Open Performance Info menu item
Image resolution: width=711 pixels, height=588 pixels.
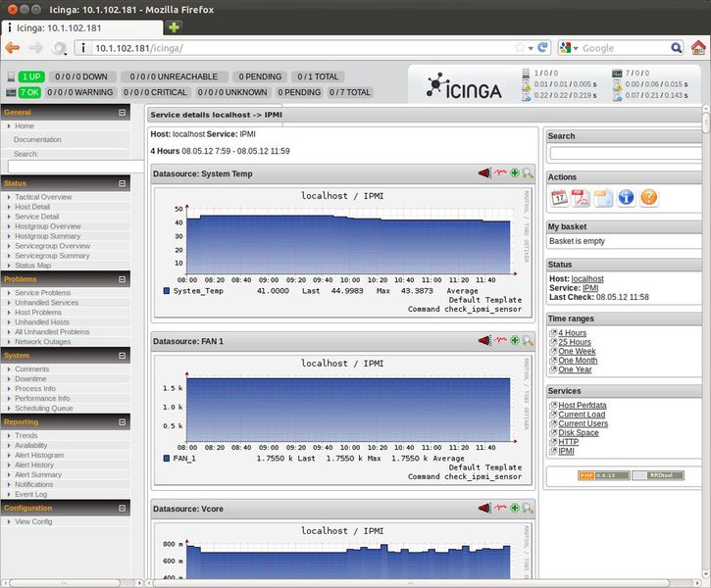click(x=42, y=398)
